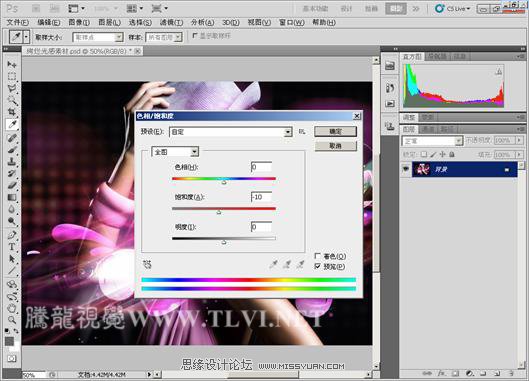This screenshot has width=529, height=381.
Task: Select the Blur tool
Action: [x=12, y=209]
